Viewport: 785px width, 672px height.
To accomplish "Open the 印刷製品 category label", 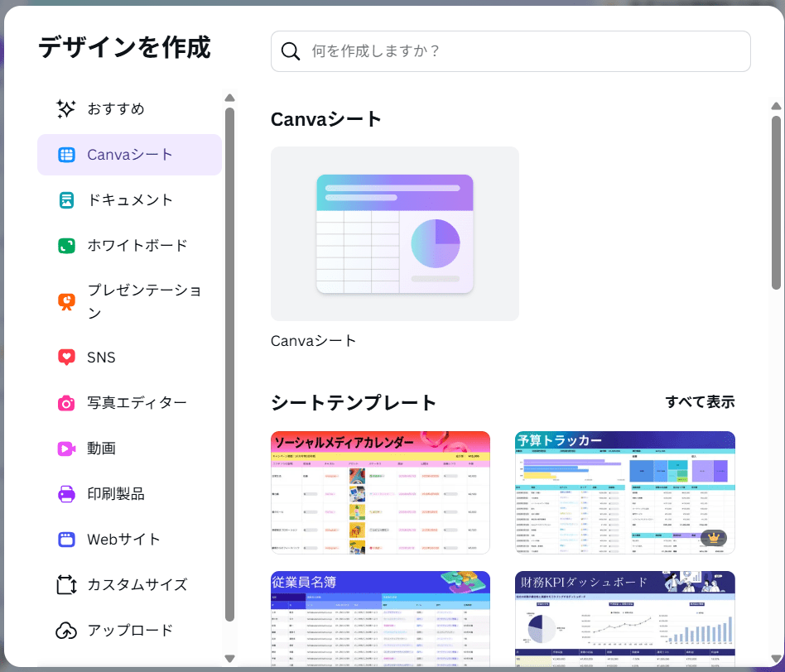I will 116,494.
